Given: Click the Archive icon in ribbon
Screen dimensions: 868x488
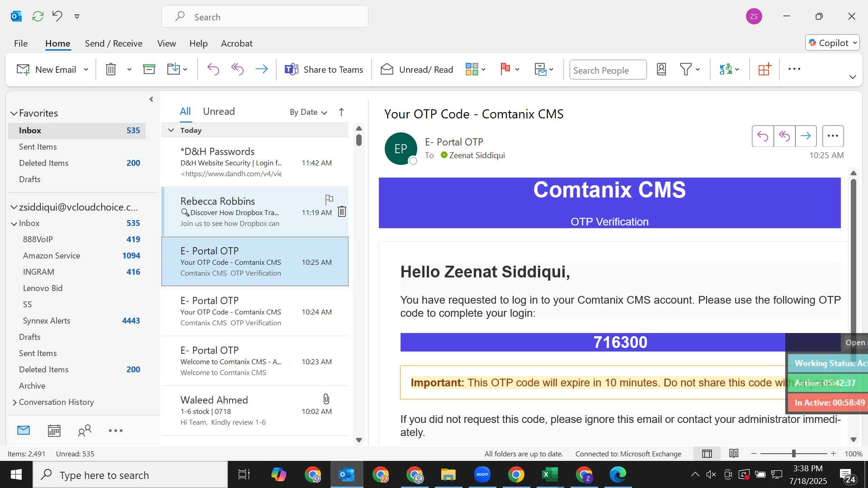Looking at the screenshot, I should pyautogui.click(x=149, y=70).
